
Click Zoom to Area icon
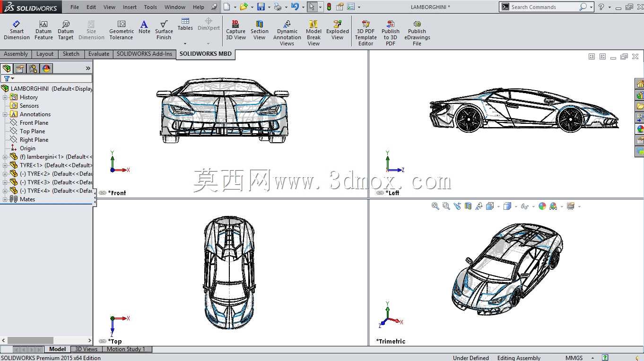click(446, 206)
